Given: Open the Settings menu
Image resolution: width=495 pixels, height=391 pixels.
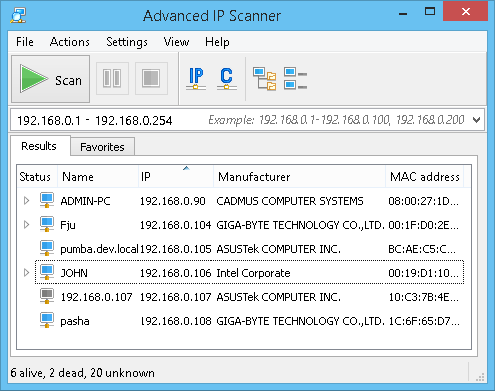Looking at the screenshot, I should (x=127, y=42).
